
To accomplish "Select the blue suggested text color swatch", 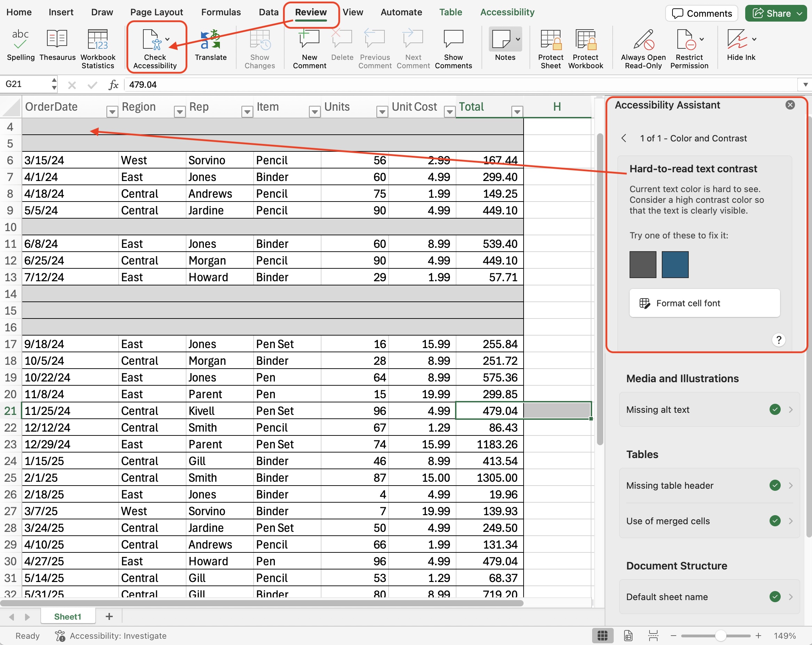I will click(x=675, y=265).
